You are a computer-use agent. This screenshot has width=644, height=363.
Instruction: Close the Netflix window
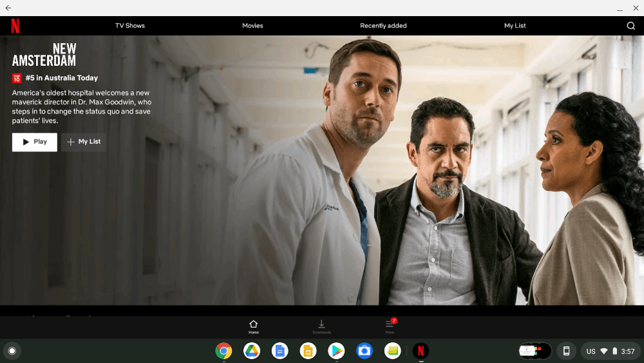636,8
